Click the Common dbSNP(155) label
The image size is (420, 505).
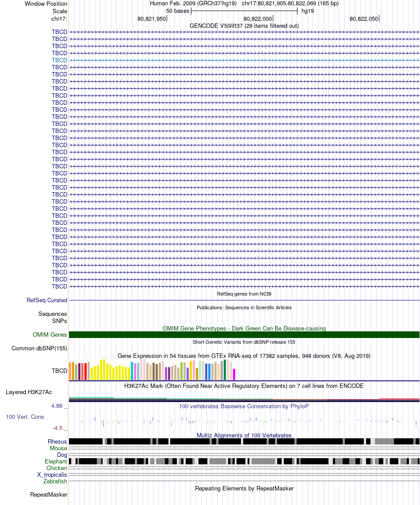pos(39,349)
